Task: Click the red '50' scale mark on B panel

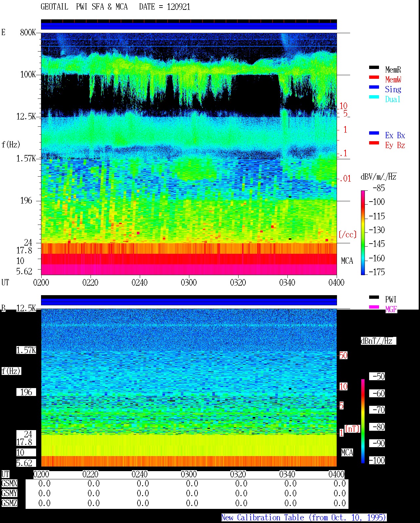Action: point(343,355)
